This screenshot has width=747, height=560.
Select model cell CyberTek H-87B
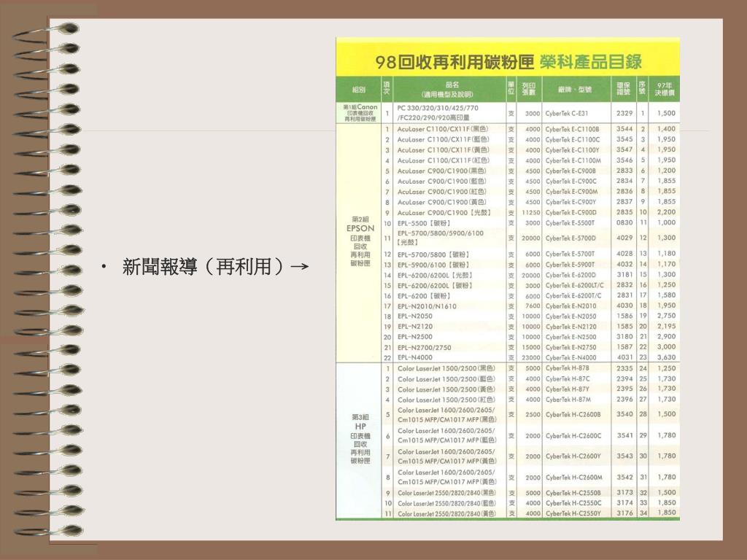point(568,368)
